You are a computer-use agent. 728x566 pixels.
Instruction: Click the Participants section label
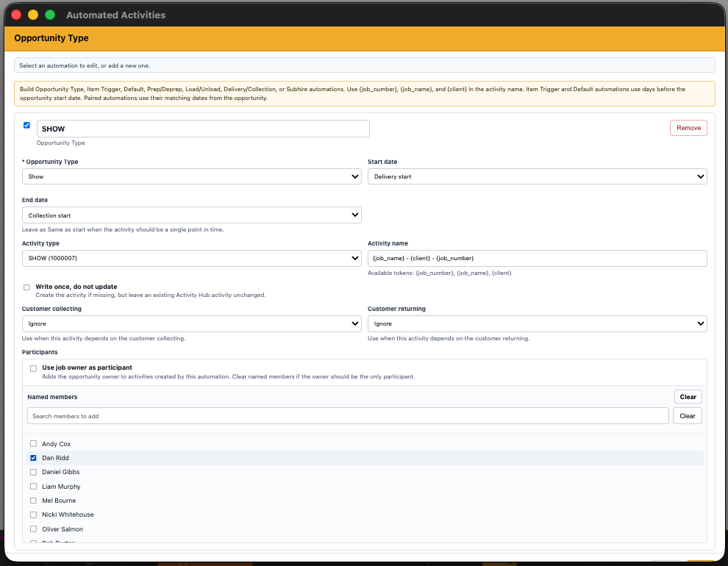[x=40, y=352]
